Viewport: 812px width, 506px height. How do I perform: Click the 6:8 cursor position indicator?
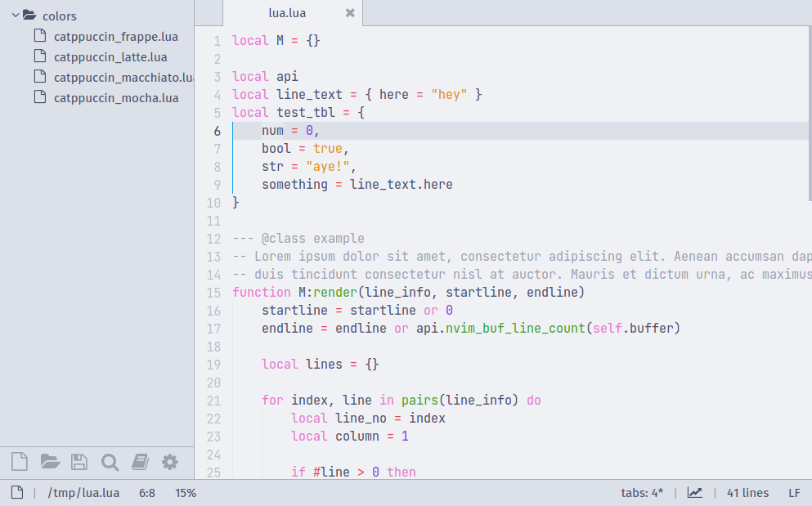(x=147, y=493)
